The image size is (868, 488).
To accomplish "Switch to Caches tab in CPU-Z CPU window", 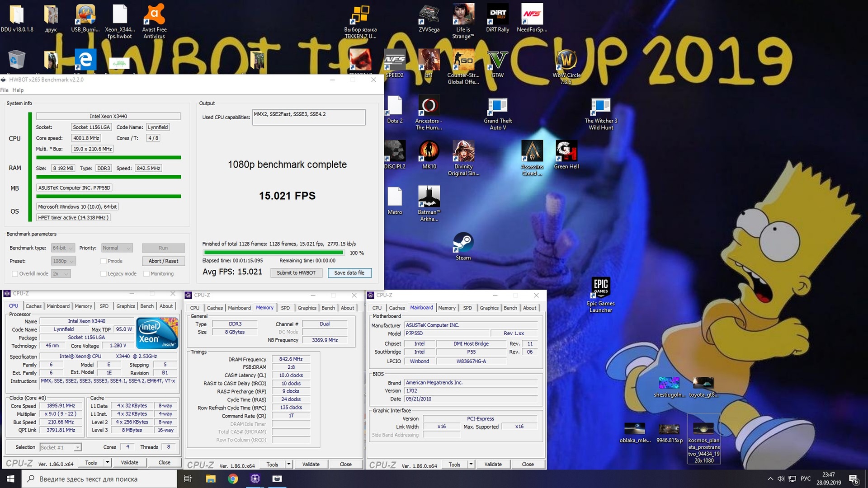I will (x=33, y=306).
